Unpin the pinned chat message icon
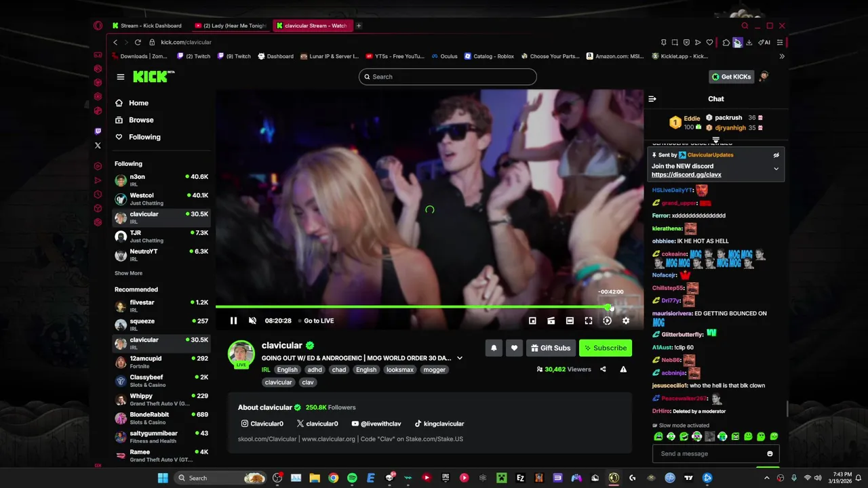Viewport: 868px width, 488px height. 776,155
